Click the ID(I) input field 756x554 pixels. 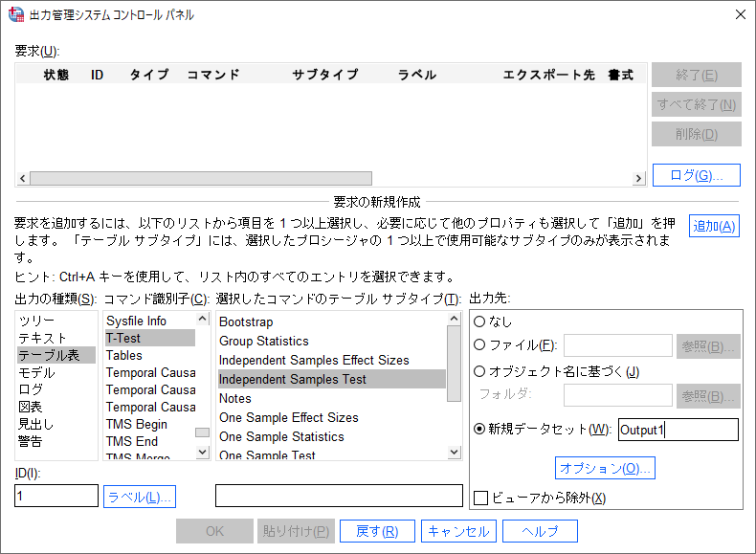pos(56,496)
